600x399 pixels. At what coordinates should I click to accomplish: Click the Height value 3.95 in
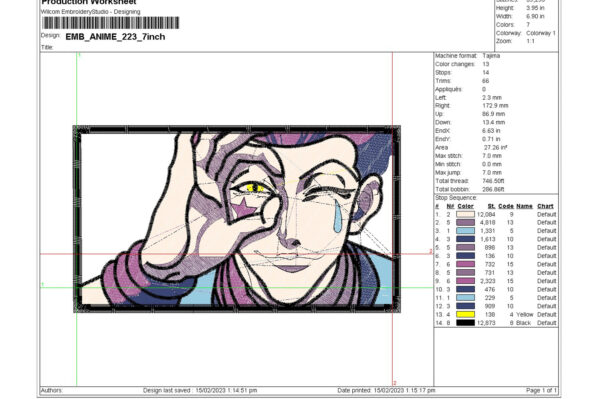pos(535,8)
